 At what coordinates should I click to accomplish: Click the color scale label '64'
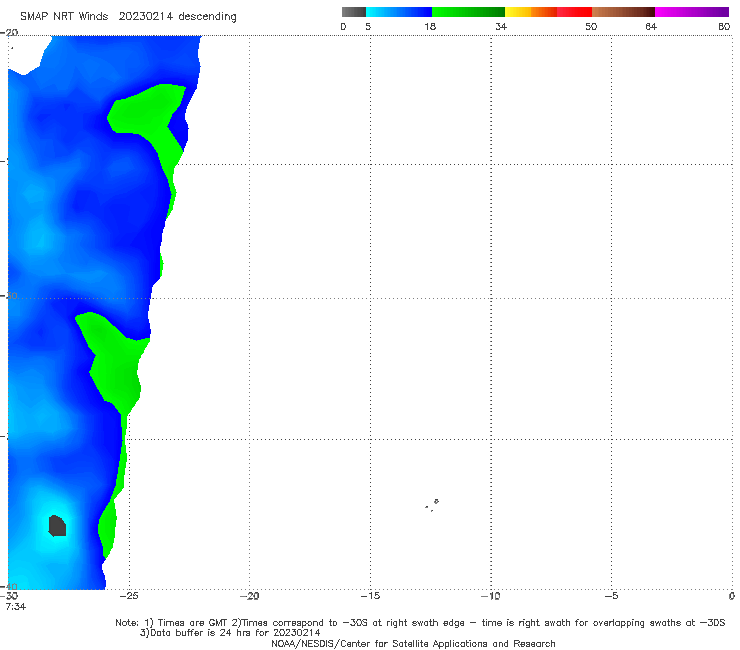651,27
